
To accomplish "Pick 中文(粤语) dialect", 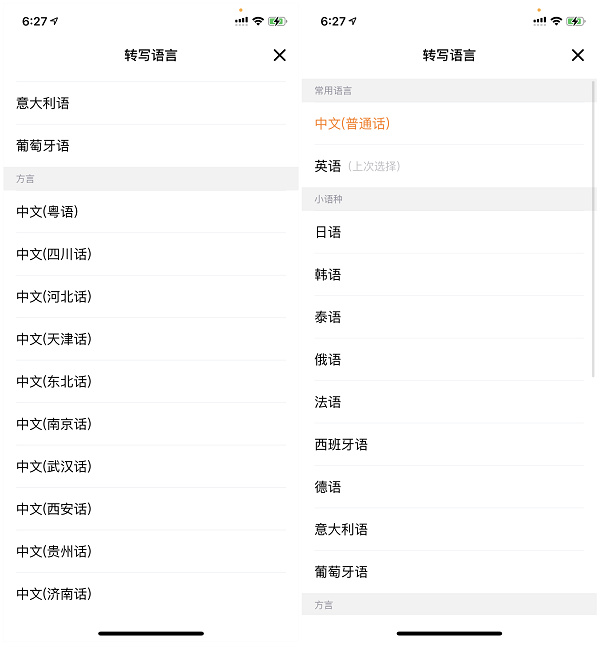I will (151, 212).
